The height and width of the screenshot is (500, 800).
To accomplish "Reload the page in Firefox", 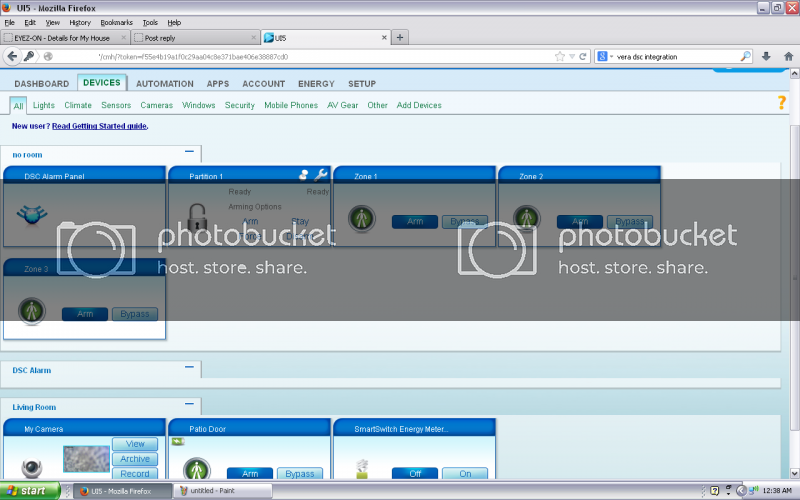I will [x=583, y=57].
